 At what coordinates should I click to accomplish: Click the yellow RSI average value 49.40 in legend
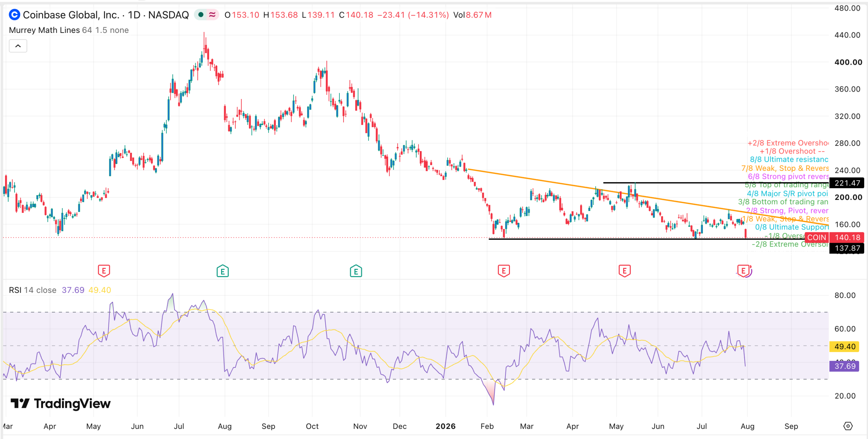100,290
